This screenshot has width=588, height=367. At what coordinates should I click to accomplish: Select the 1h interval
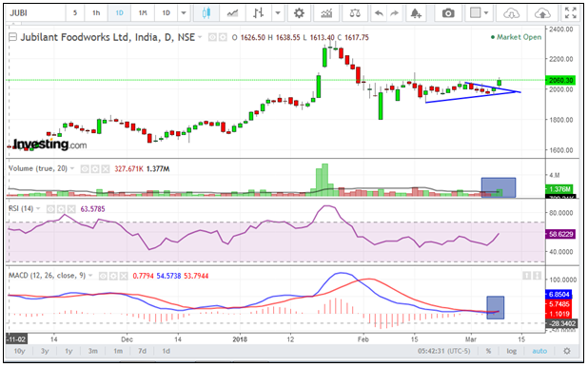coord(96,13)
